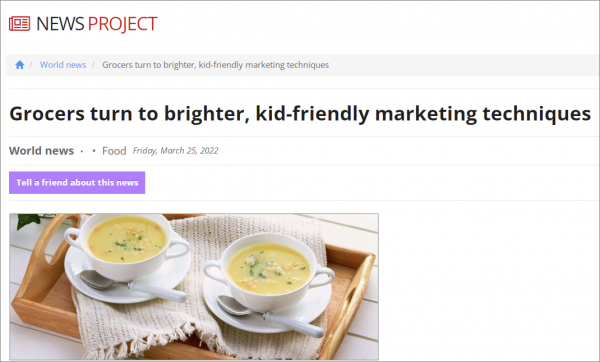Select the main article headline
The image size is (600, 362).
300,114
